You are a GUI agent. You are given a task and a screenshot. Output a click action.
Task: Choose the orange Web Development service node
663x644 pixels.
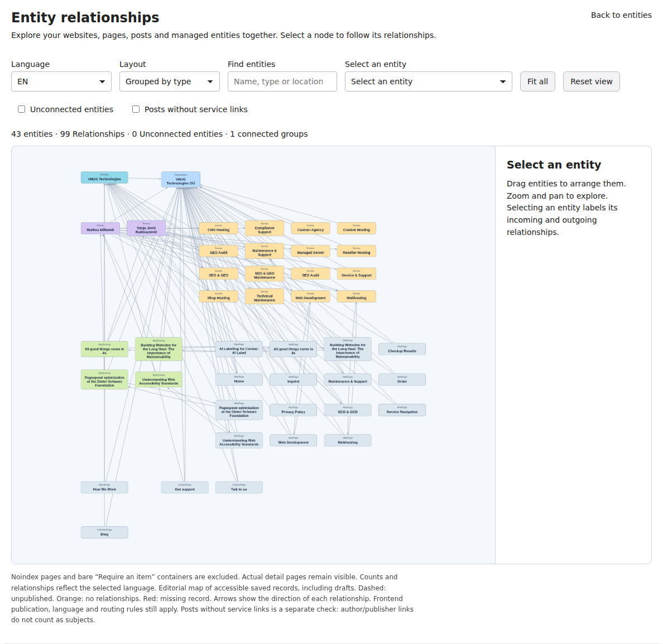click(x=310, y=296)
